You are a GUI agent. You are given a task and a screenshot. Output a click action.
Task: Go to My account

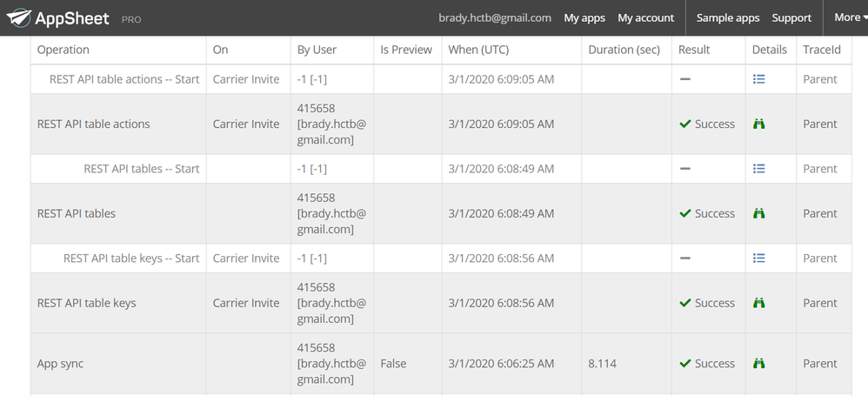tap(645, 17)
